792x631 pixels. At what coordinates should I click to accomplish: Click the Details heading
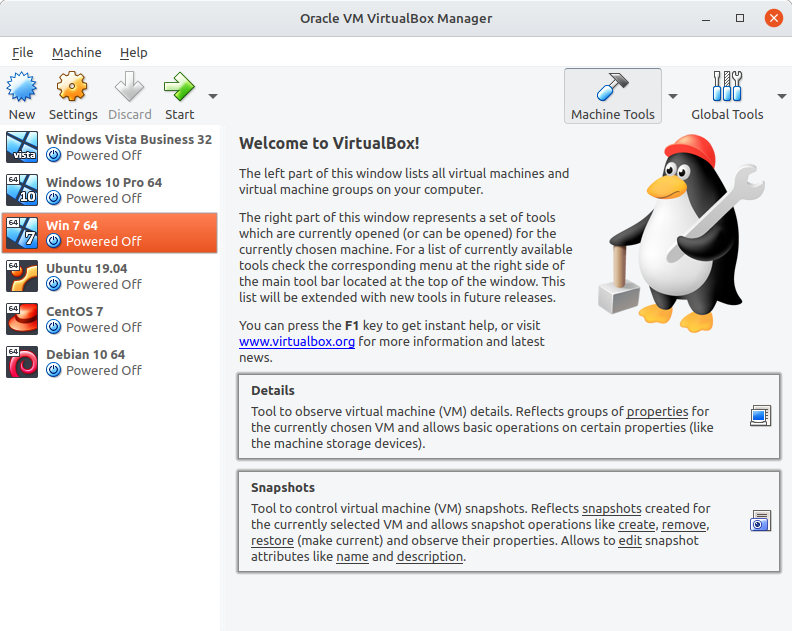click(273, 391)
